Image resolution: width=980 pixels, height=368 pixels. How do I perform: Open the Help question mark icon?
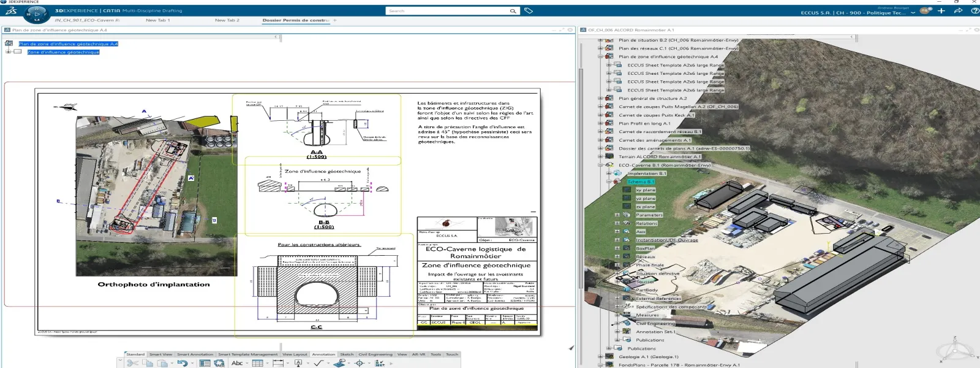point(975,10)
